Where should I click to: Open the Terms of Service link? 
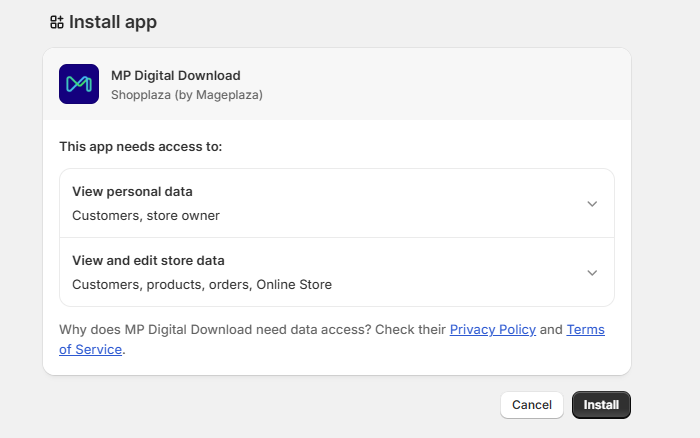click(585, 330)
